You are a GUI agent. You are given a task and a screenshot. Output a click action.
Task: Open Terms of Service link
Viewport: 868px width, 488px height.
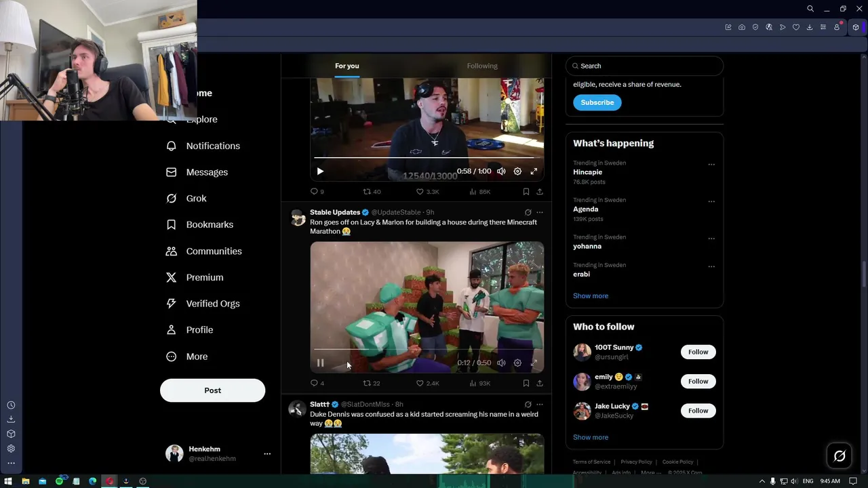point(591,462)
